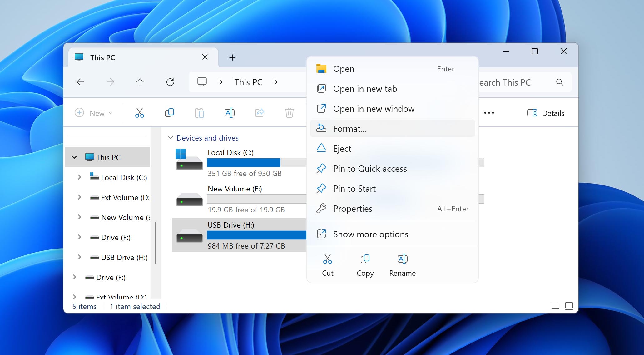The height and width of the screenshot is (355, 644).
Task: Toggle the Details pane button
Action: (546, 113)
